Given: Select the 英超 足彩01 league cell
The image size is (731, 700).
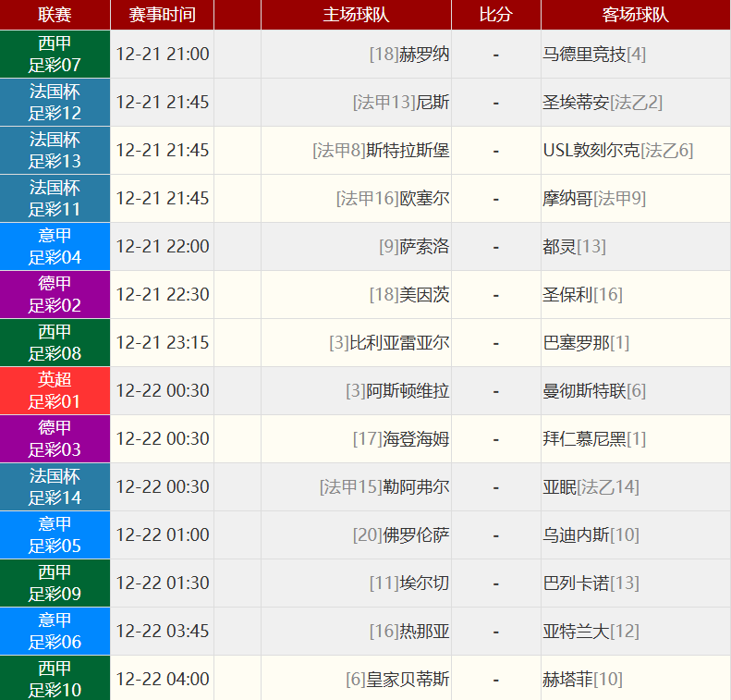Looking at the screenshot, I should (x=55, y=391).
